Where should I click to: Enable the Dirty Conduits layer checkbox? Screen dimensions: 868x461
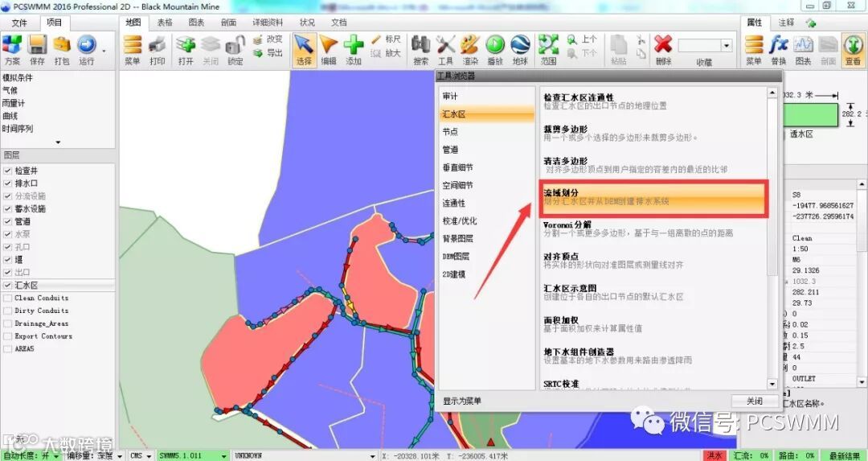coord(8,311)
